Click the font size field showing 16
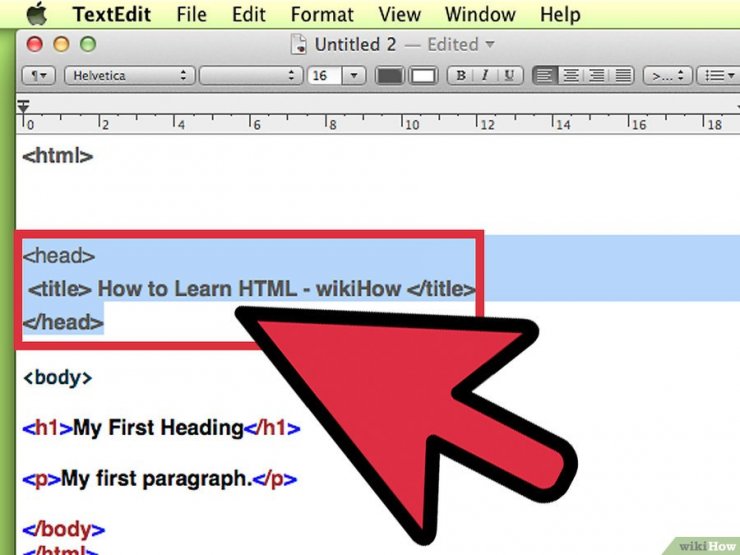 point(324,76)
